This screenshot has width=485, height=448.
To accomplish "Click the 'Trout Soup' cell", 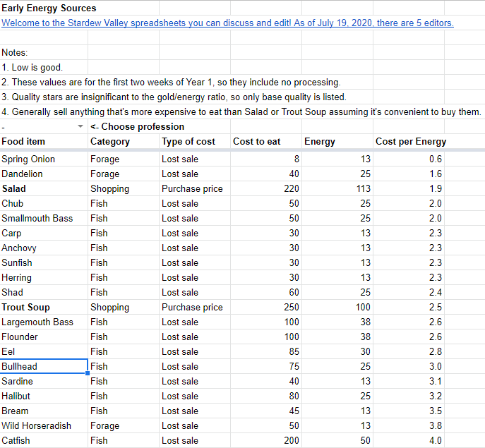I will click(25, 307).
